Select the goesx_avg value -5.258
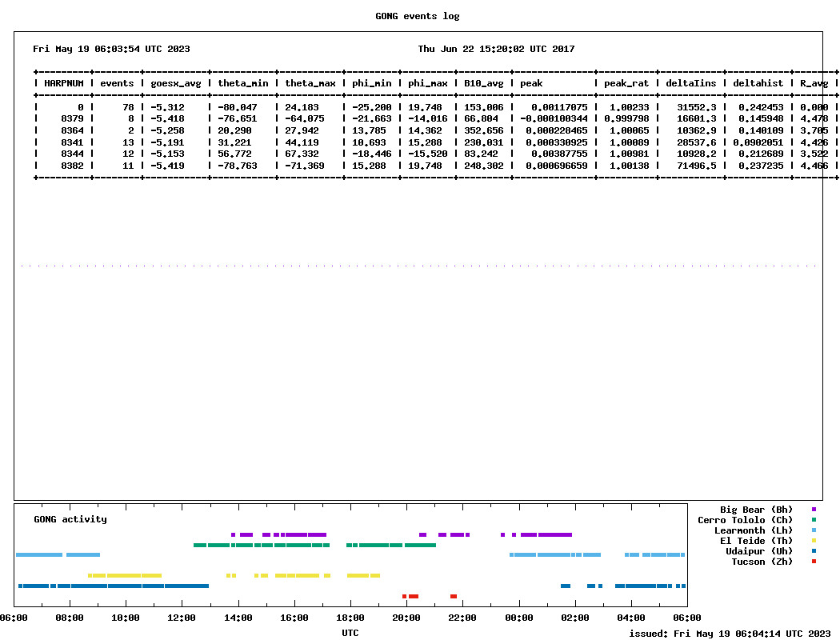The width and height of the screenshot is (840, 640). point(167,130)
